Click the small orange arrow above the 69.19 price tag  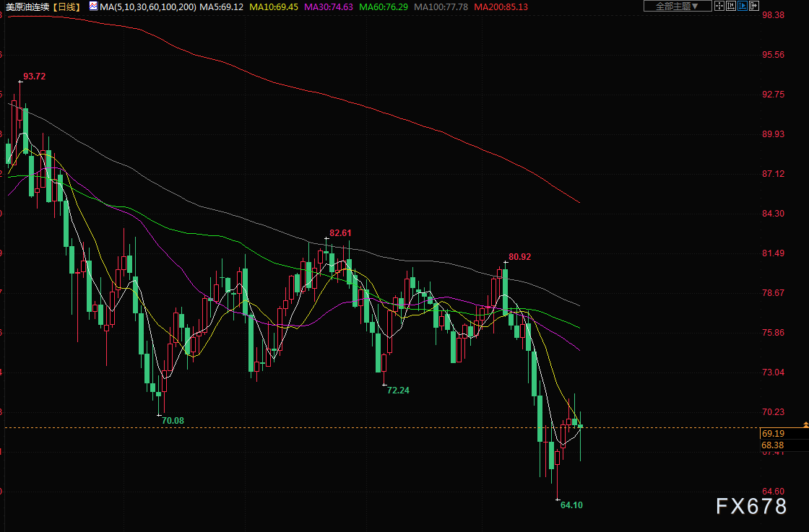(x=805, y=424)
